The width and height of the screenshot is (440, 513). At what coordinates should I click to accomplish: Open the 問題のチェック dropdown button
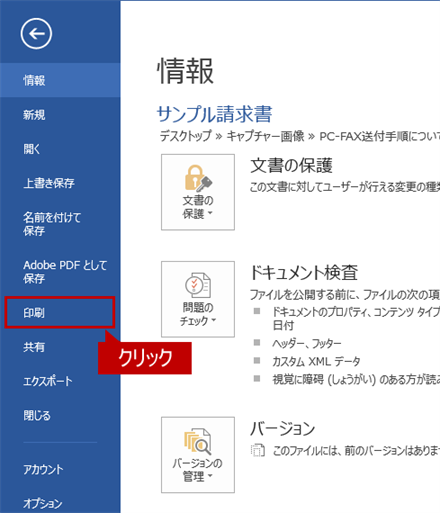click(198, 299)
